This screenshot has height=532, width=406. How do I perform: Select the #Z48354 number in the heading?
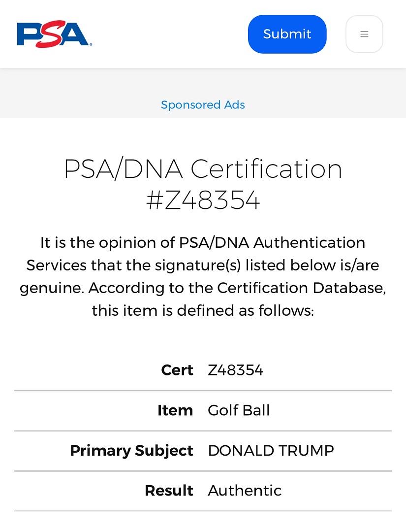click(203, 200)
